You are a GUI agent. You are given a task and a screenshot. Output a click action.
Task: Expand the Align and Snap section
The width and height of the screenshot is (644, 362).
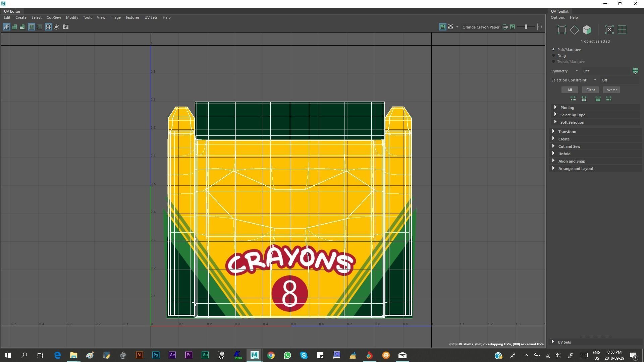[596, 161]
